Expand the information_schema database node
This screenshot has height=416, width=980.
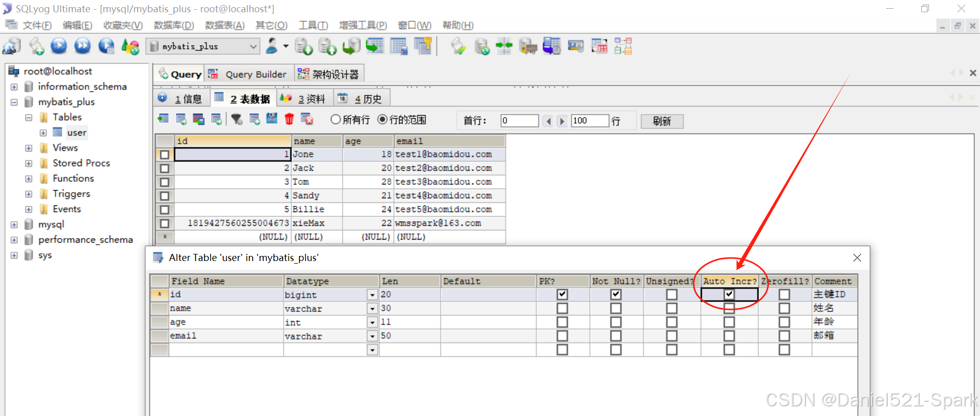(x=14, y=87)
